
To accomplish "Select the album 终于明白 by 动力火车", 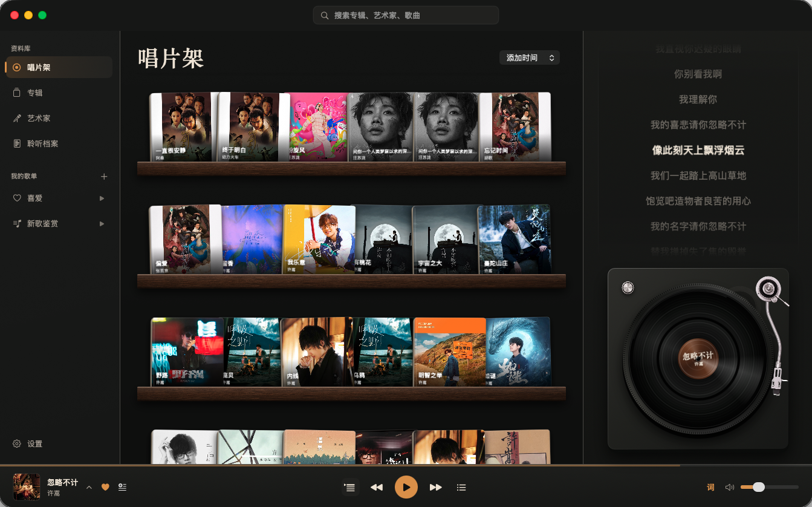I will [249, 127].
